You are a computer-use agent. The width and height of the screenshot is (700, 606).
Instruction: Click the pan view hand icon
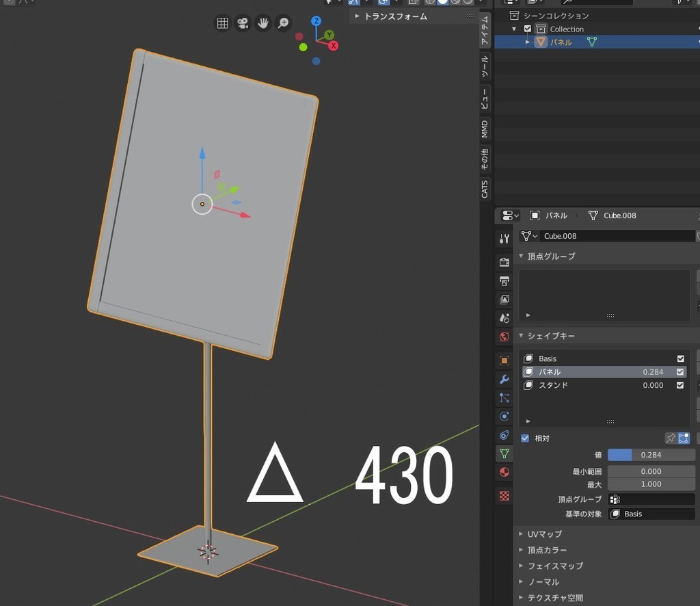point(263,23)
